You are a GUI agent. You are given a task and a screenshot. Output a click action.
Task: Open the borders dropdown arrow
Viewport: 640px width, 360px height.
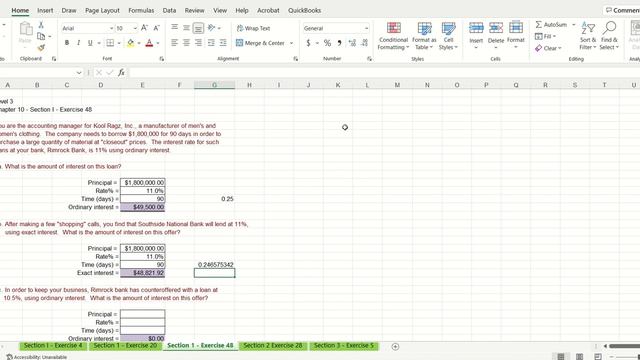point(119,43)
